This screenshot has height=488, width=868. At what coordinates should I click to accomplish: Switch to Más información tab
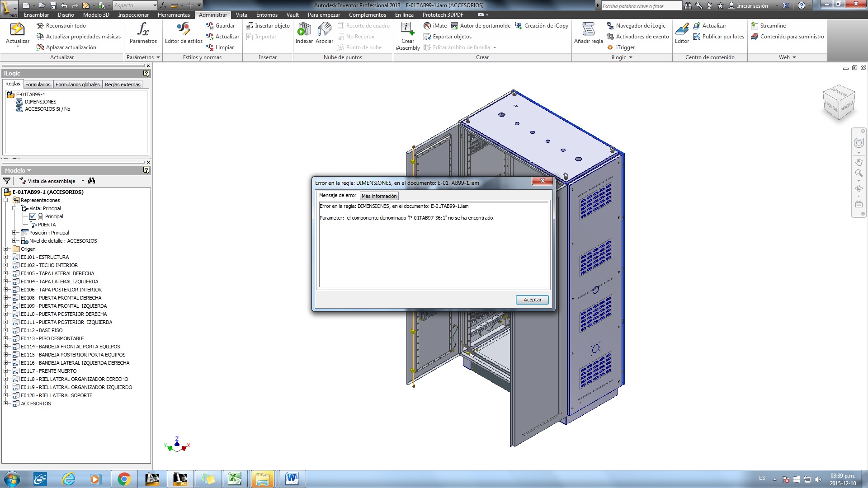379,196
